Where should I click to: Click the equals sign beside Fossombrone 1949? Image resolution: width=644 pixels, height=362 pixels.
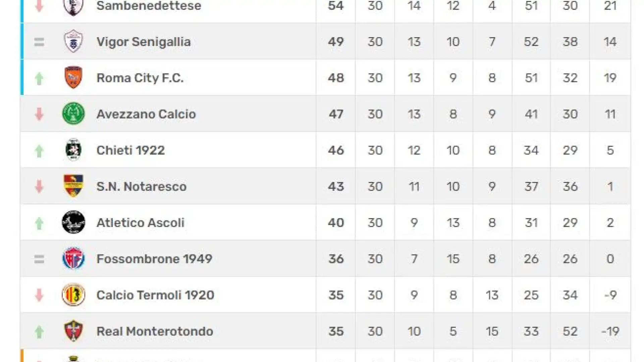pyautogui.click(x=39, y=259)
